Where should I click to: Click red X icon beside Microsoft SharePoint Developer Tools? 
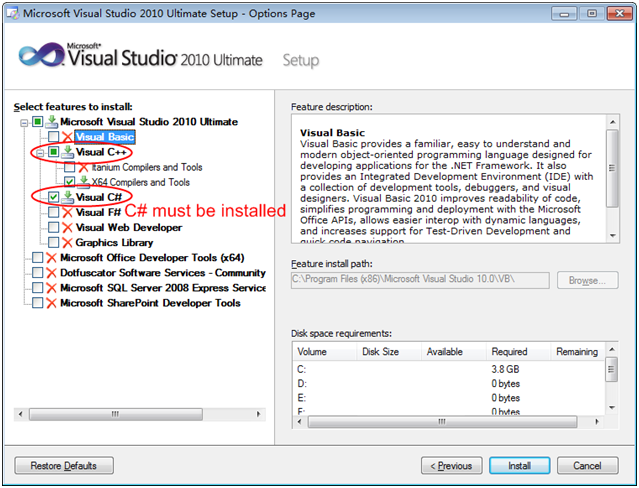coord(51,303)
